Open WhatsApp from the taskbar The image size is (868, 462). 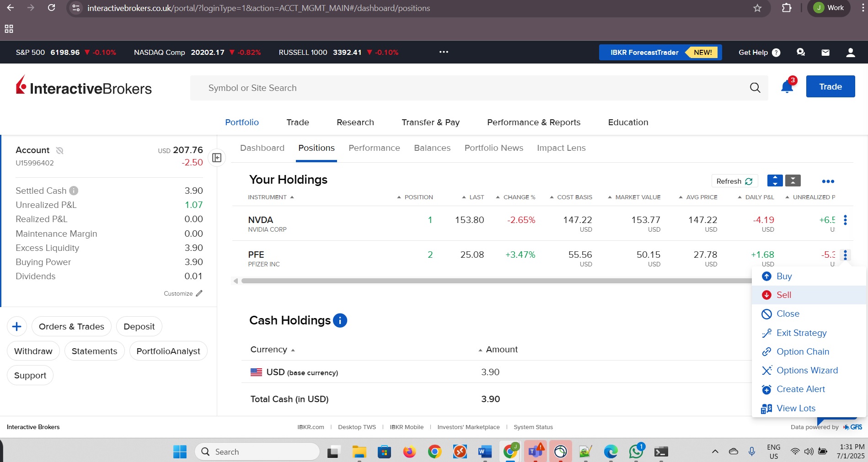pyautogui.click(x=636, y=451)
